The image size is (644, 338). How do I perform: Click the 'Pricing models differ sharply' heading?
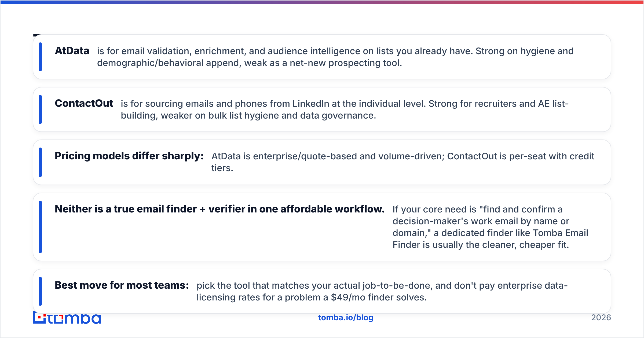[x=129, y=156]
